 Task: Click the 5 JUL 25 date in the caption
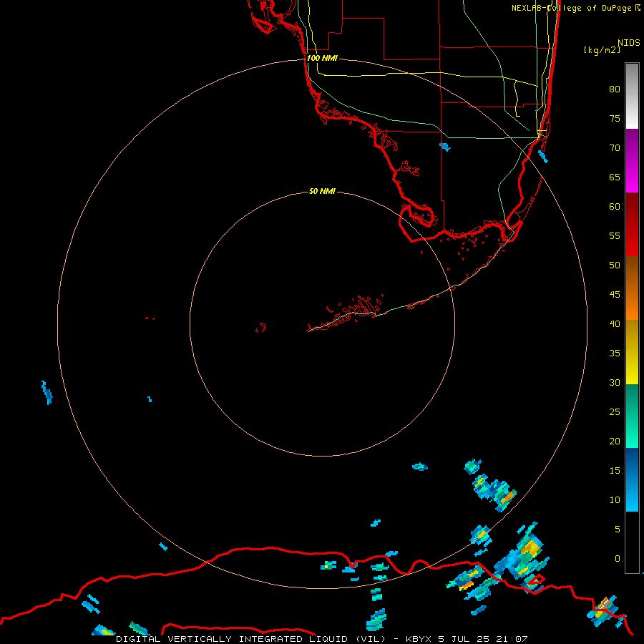pos(464,639)
